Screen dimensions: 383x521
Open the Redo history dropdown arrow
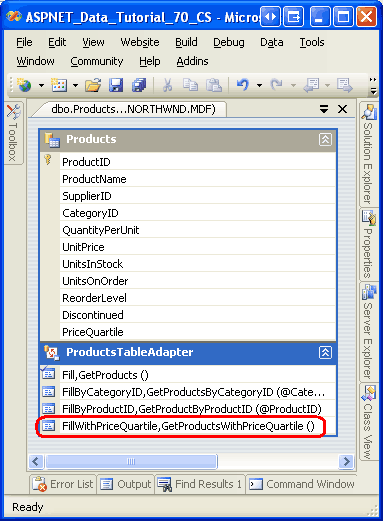(293, 86)
